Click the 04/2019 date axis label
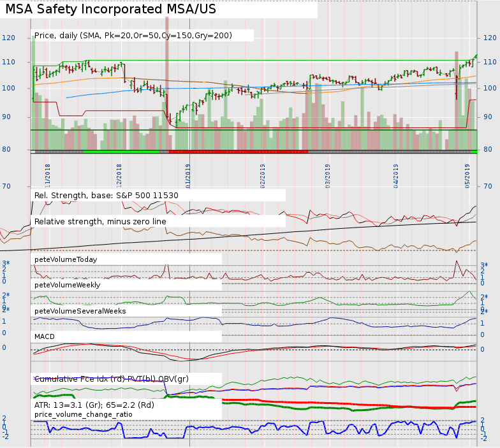The height and width of the screenshot is (448, 500). tap(395, 176)
